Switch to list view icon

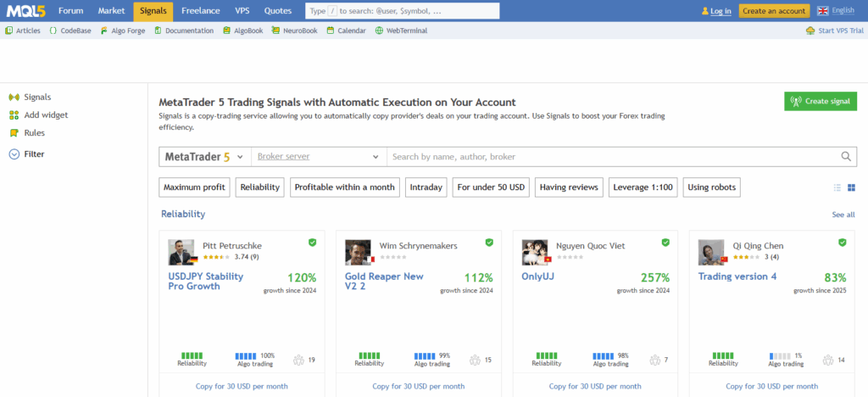(837, 187)
